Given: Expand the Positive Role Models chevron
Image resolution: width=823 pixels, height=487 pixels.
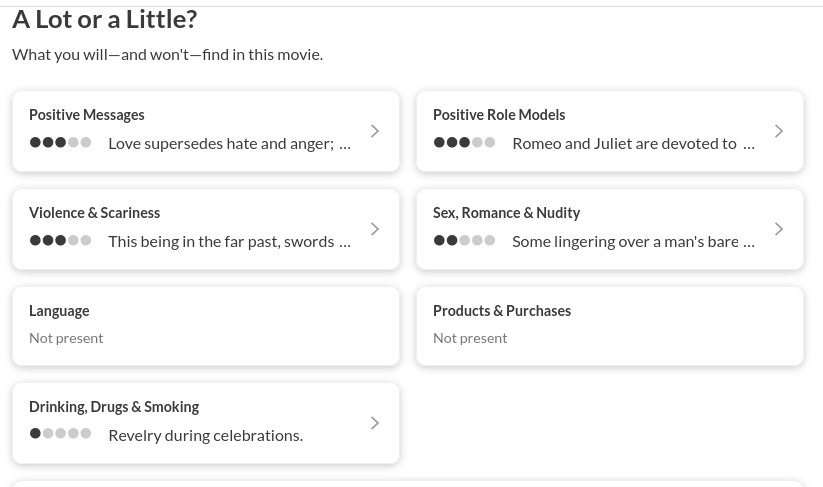Looking at the screenshot, I should pyautogui.click(x=779, y=131).
